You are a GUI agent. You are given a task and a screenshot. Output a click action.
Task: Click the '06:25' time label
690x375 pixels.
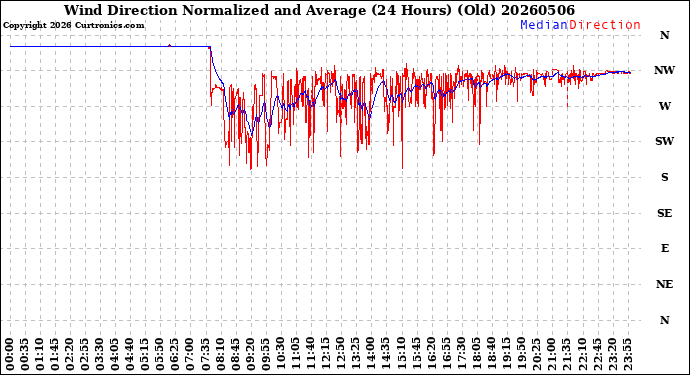tap(175, 355)
